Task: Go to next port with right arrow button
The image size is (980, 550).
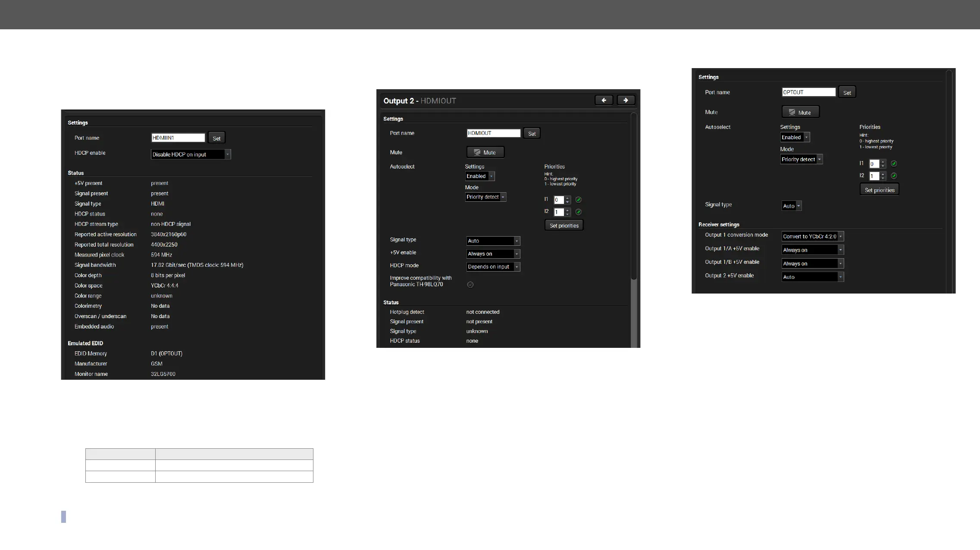Action: click(626, 100)
